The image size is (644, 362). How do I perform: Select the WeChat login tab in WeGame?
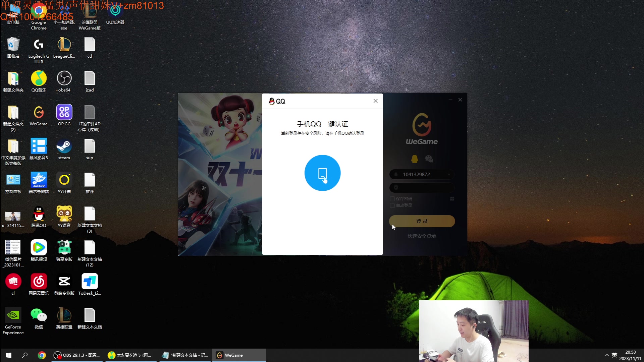click(429, 159)
